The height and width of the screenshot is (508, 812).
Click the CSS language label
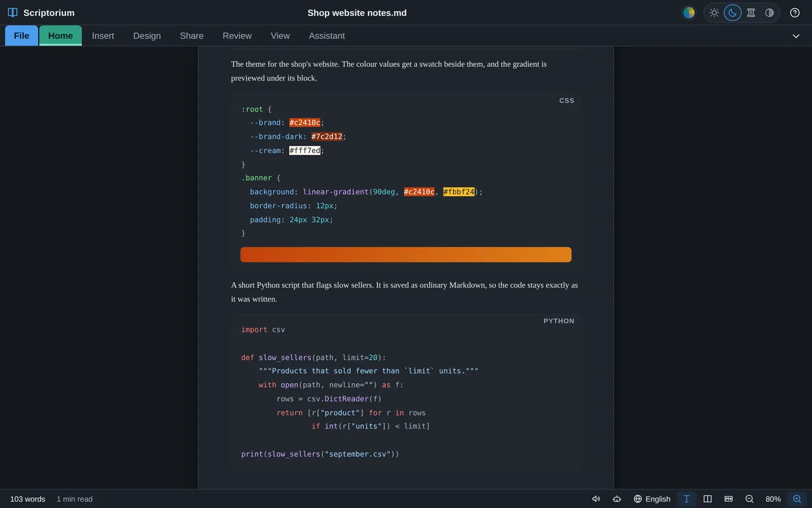coord(566,100)
